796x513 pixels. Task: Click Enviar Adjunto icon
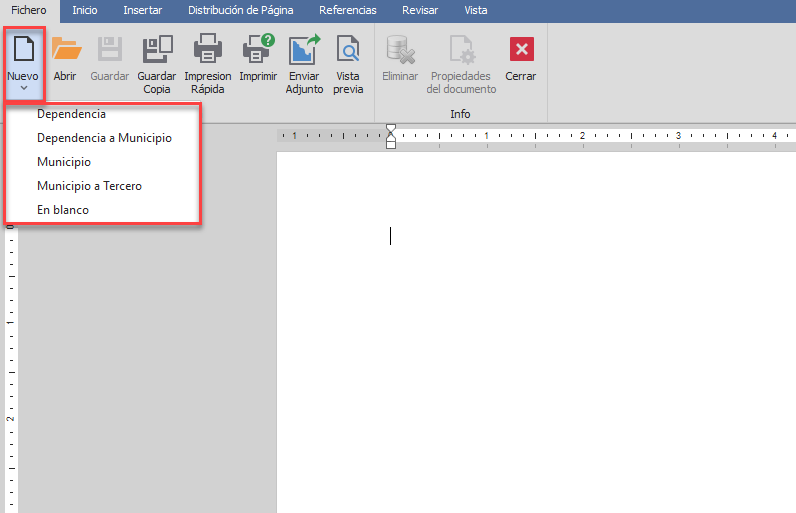point(305,49)
